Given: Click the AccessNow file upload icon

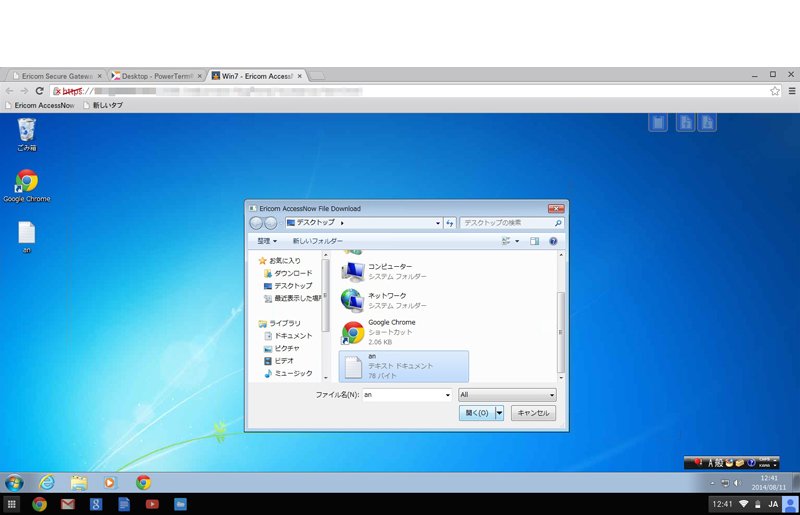Looking at the screenshot, I should [686, 122].
